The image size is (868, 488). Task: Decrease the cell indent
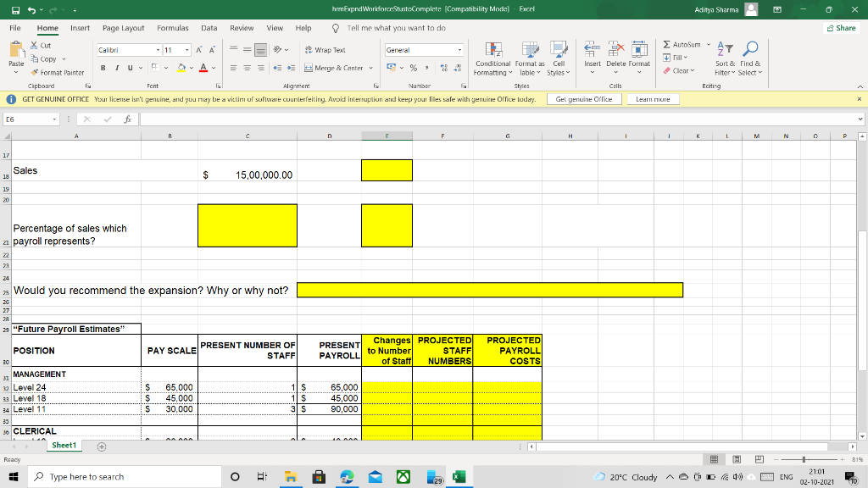click(277, 68)
